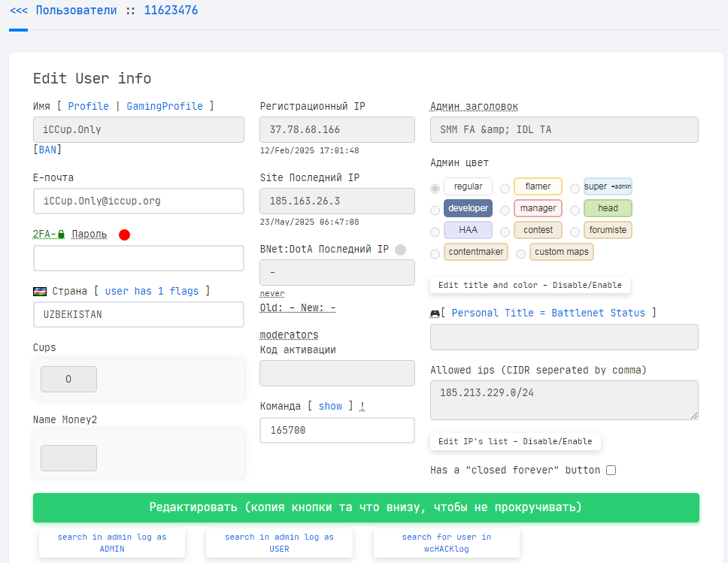Focus the Пароль password input field

(x=138, y=258)
